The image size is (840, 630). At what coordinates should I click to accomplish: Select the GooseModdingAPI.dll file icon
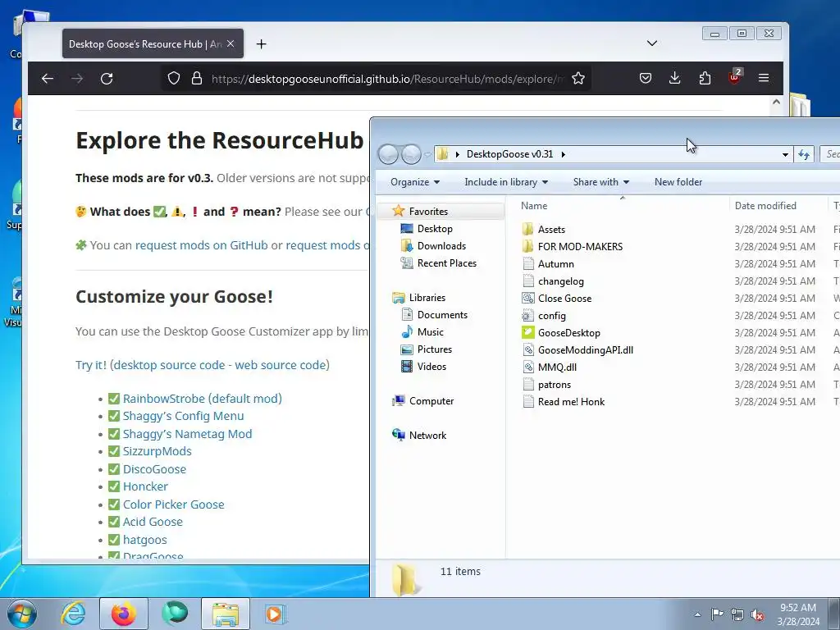[528, 349]
